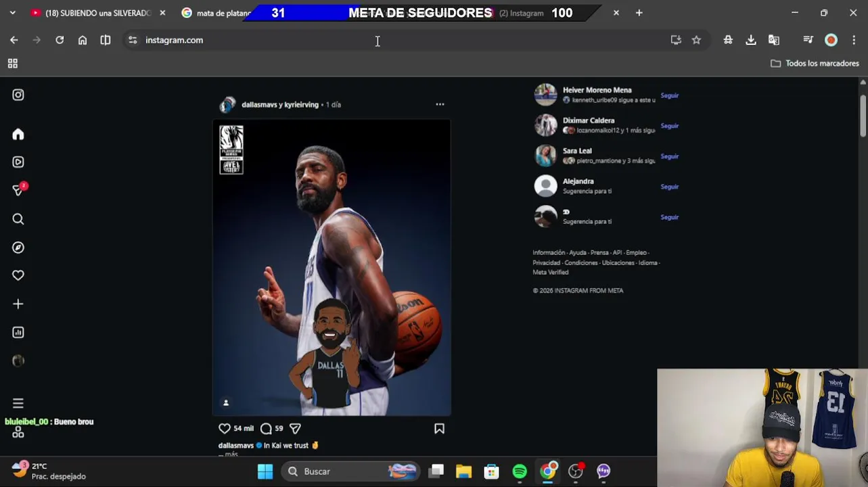Reload the page
The width and height of the screenshot is (868, 487).
coord(60,40)
